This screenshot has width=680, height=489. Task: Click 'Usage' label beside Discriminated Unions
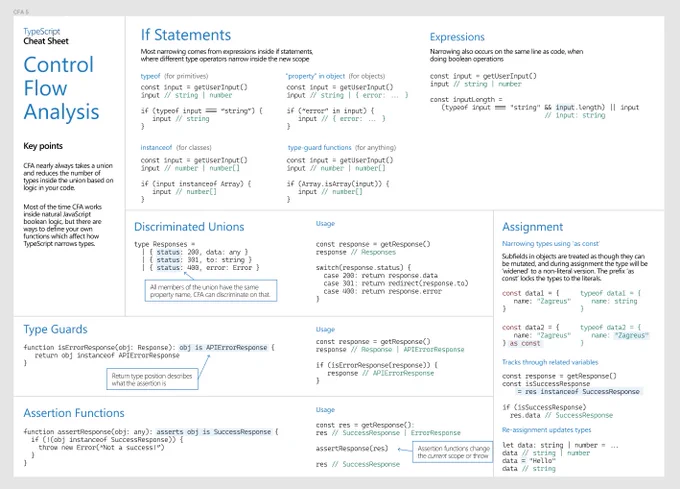pyautogui.click(x=325, y=224)
